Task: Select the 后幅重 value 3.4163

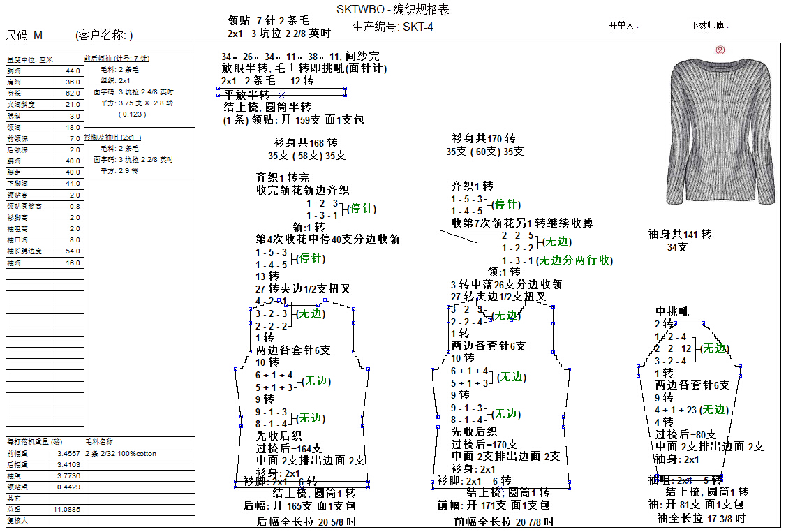Action: tap(68, 465)
